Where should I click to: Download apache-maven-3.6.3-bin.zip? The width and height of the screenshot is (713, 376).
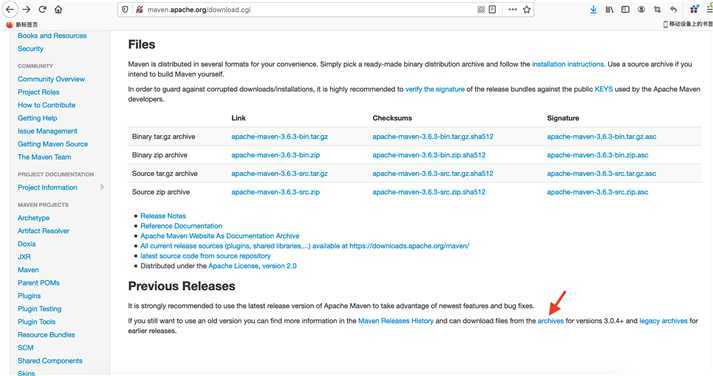(276, 155)
